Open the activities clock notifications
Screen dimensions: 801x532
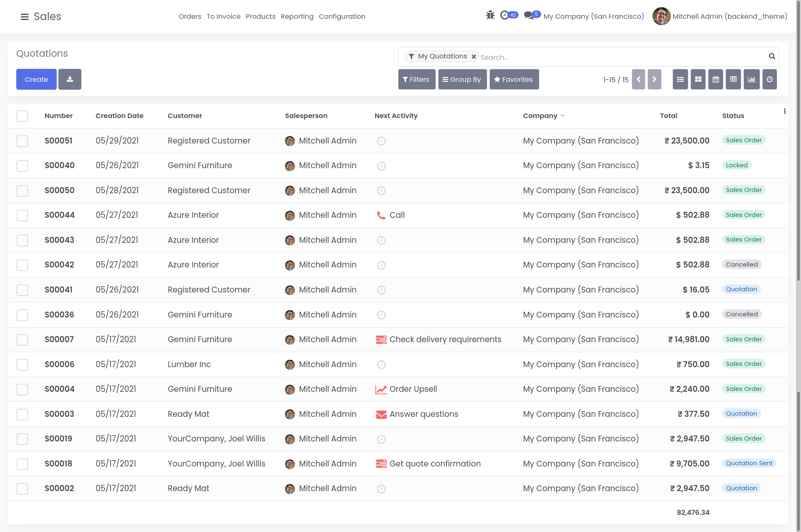point(505,15)
